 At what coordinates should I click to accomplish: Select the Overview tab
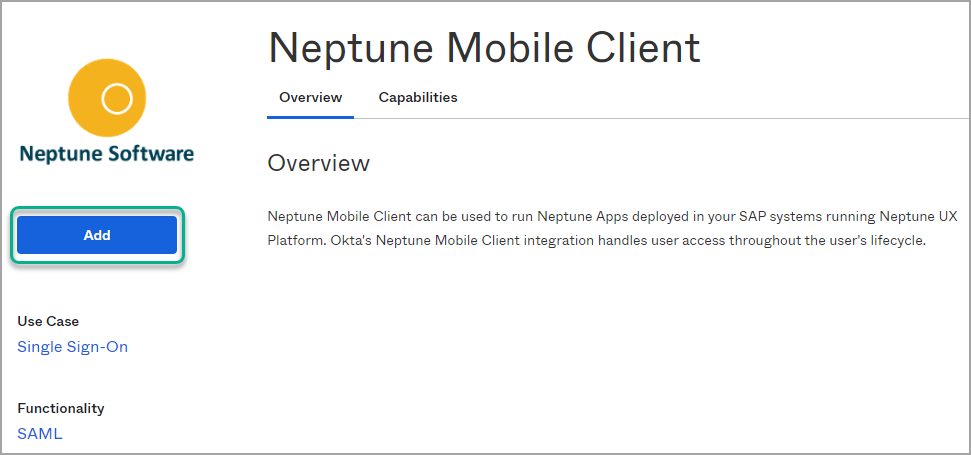point(310,98)
